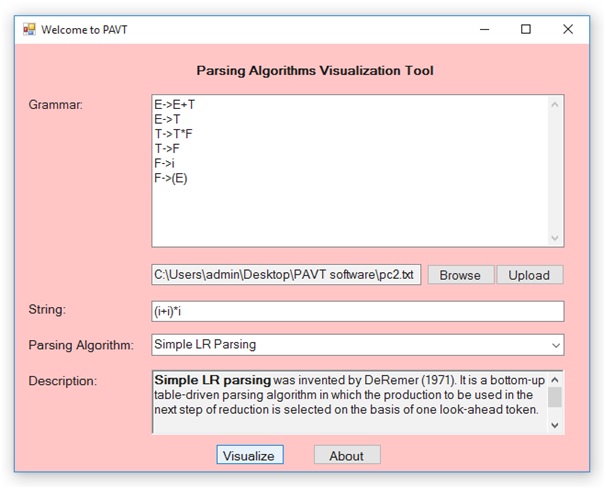Screen dimensions: 606x489
Task: Click the Description box scroll-down arrow
Action: (x=555, y=425)
